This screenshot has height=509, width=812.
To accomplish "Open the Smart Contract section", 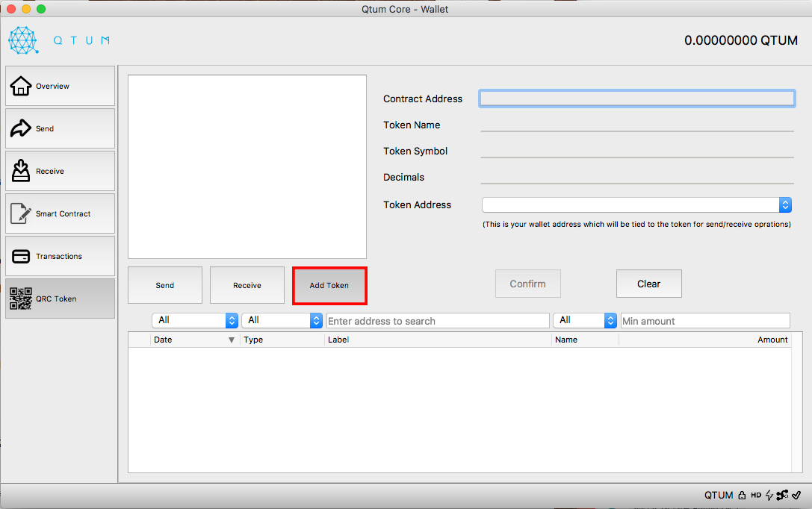I will [60, 213].
